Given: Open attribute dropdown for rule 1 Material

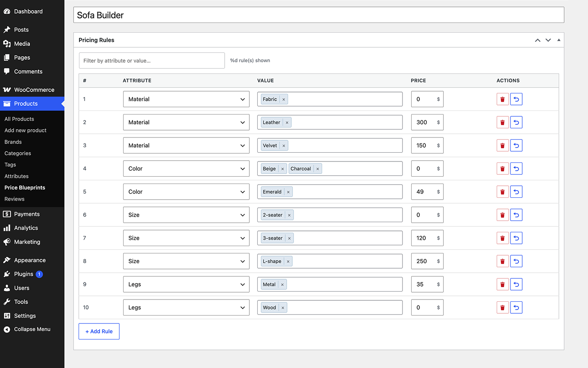Looking at the screenshot, I should click(x=186, y=99).
